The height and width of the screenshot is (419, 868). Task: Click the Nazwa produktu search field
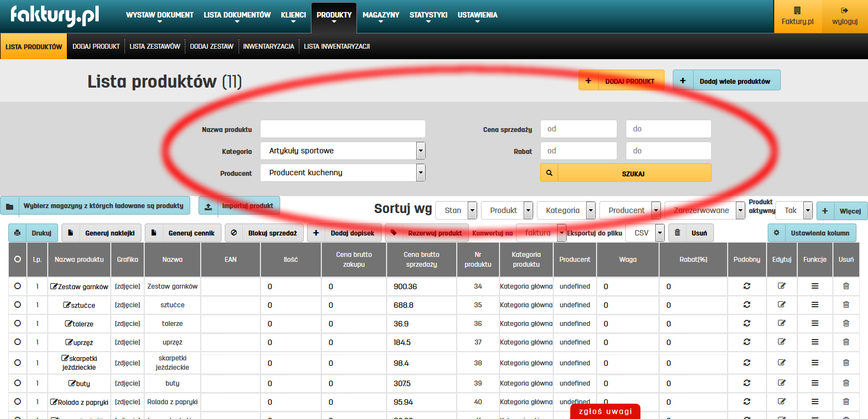(x=343, y=129)
